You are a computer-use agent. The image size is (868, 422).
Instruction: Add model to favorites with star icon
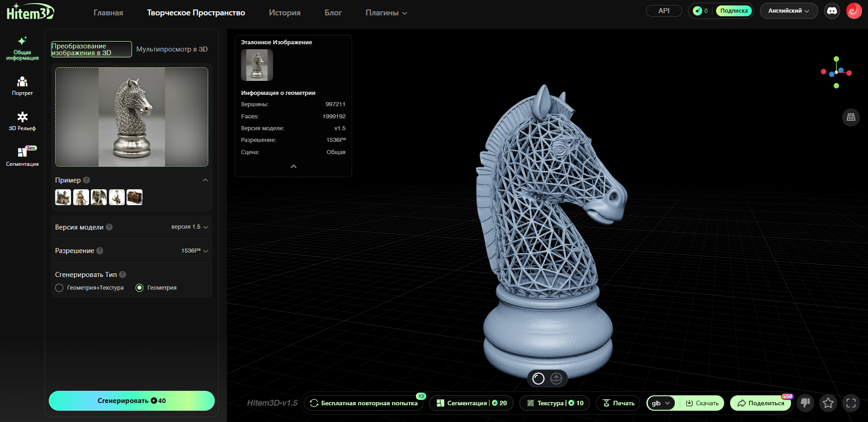tap(828, 403)
